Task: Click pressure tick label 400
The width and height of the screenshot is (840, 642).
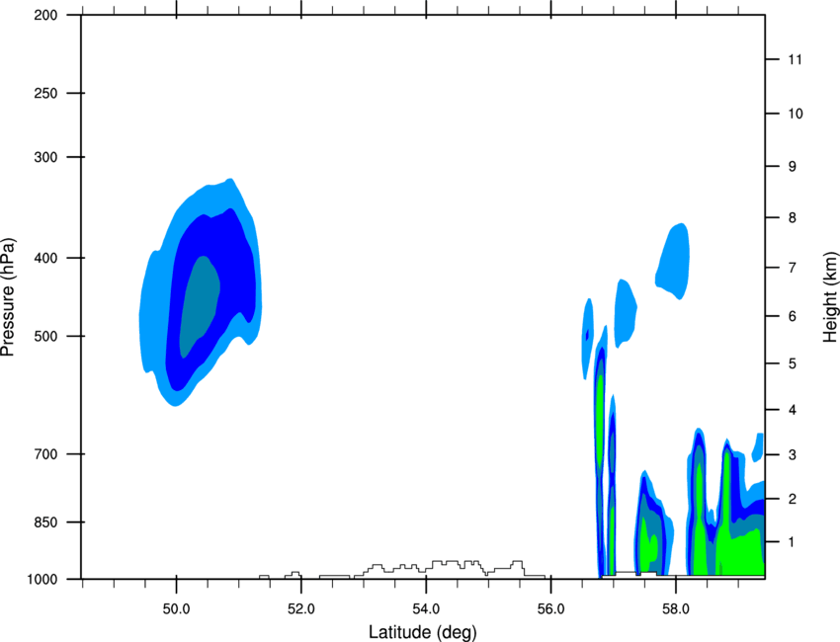Action: tap(45, 258)
